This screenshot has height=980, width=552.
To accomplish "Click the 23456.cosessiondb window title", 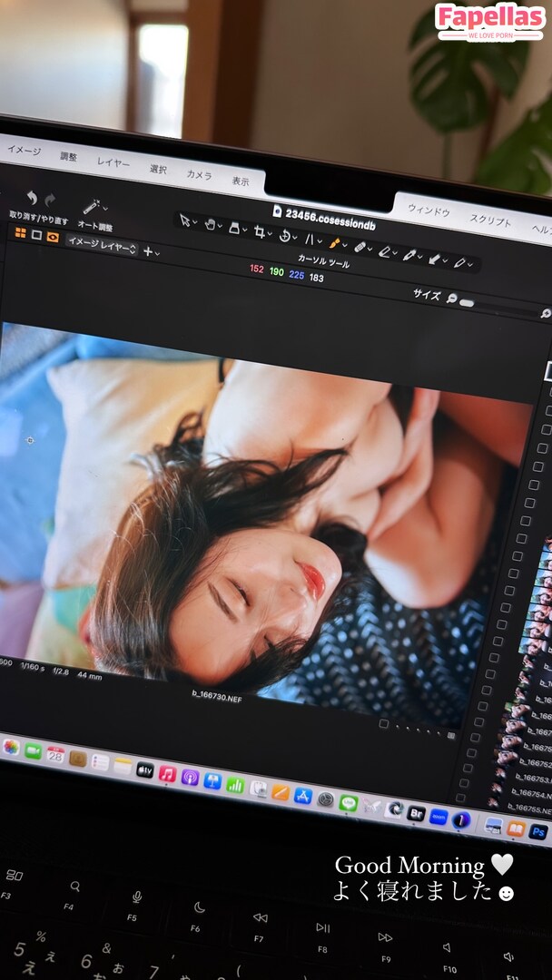I will 330,218.
